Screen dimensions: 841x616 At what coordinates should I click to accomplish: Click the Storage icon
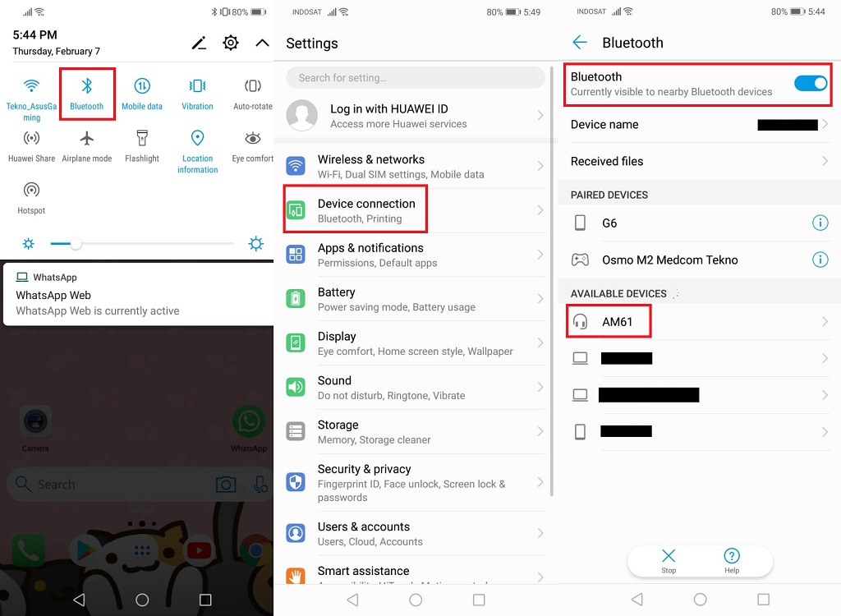[296, 431]
